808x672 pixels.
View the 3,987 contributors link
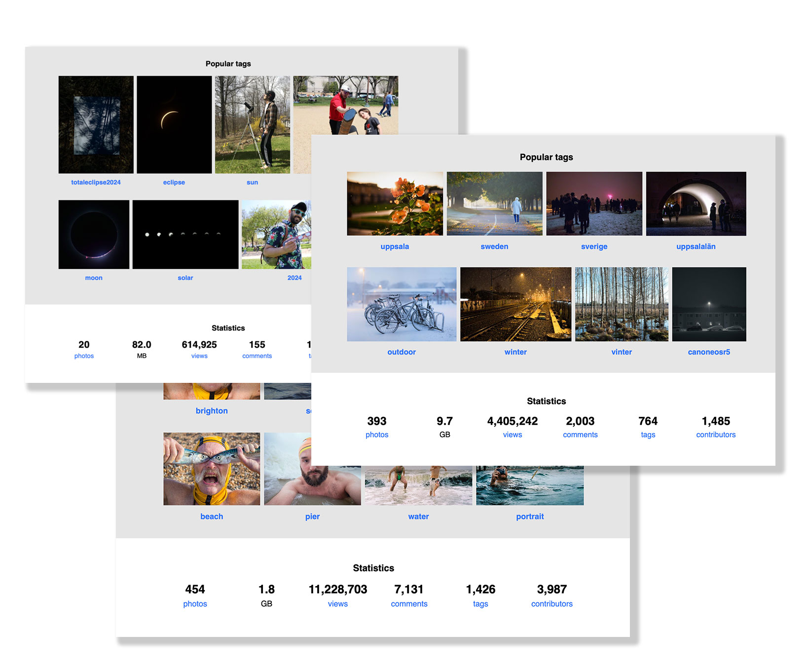pos(551,604)
